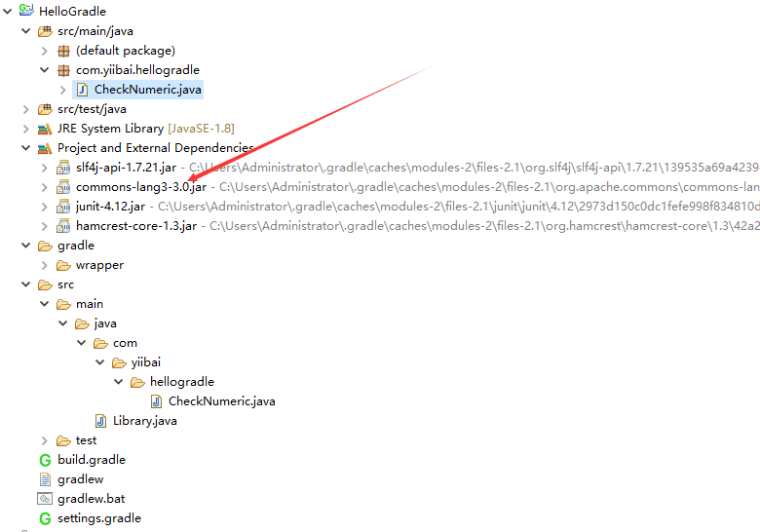Click the slf4j-api-1.7.21.jar jar icon
Screen dimensions: 760x532
point(63,168)
